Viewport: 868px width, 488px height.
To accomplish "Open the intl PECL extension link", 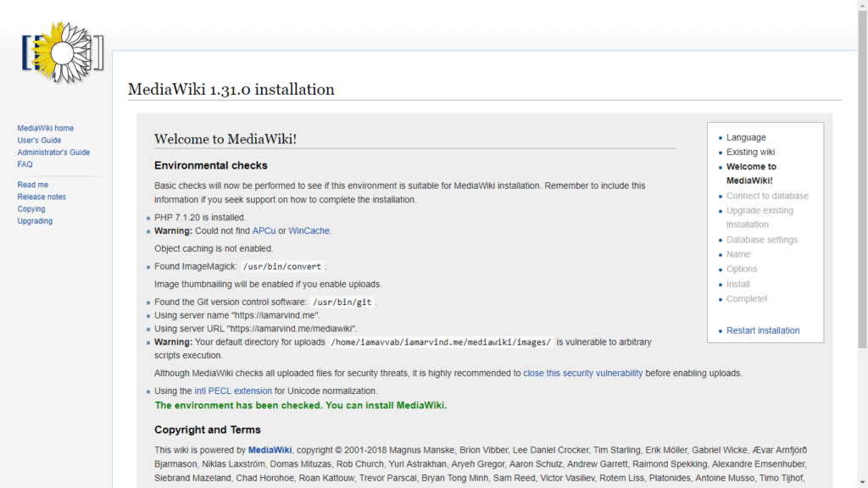I will pos(233,391).
